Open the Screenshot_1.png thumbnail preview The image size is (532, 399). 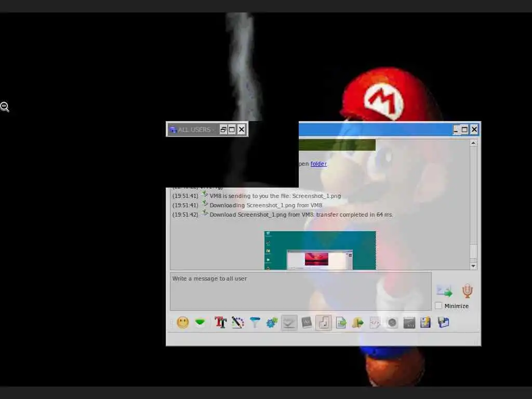[x=320, y=250]
